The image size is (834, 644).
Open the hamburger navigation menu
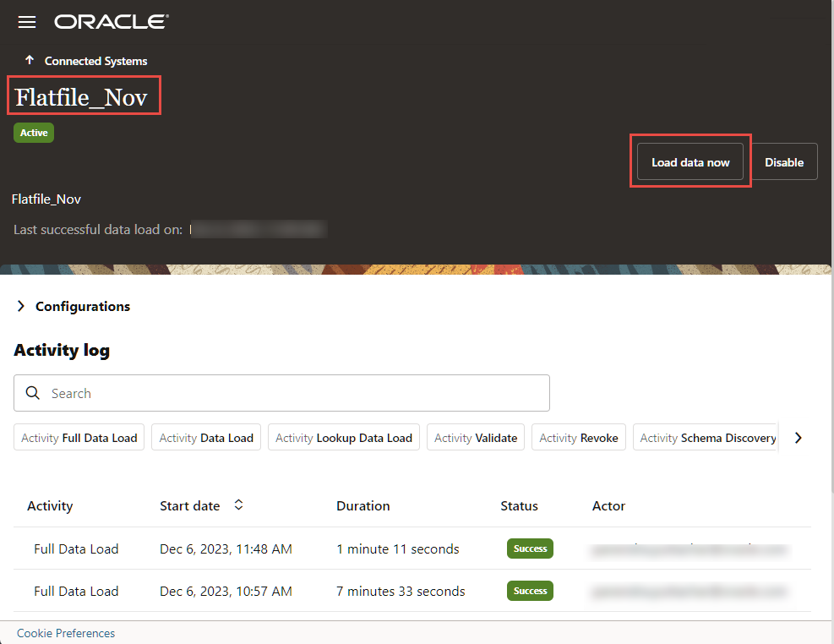[26, 22]
